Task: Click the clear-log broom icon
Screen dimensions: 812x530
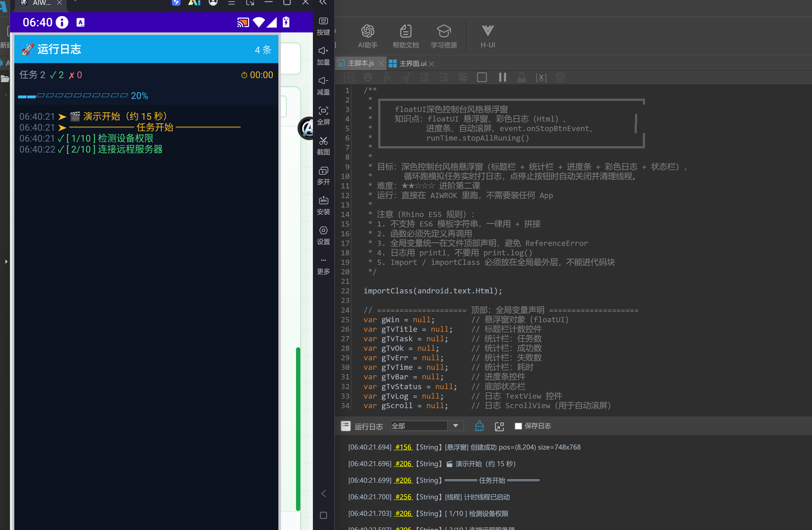Action: pyautogui.click(x=479, y=426)
